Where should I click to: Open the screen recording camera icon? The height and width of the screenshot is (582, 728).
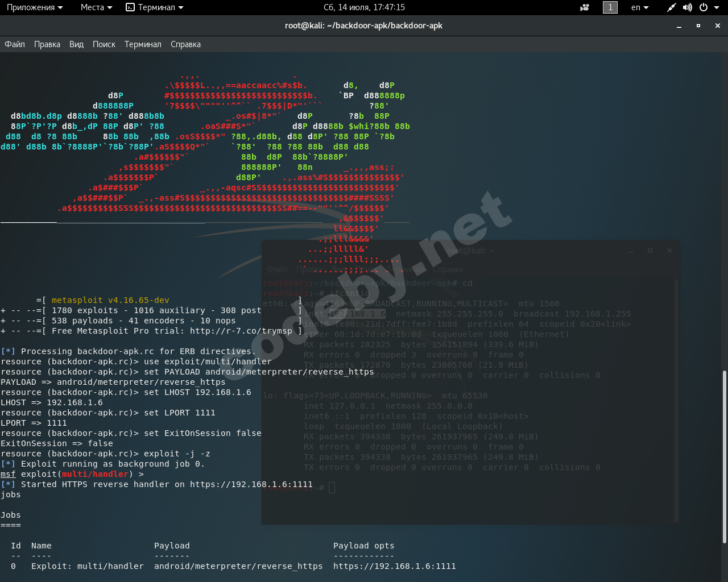click(x=585, y=7)
